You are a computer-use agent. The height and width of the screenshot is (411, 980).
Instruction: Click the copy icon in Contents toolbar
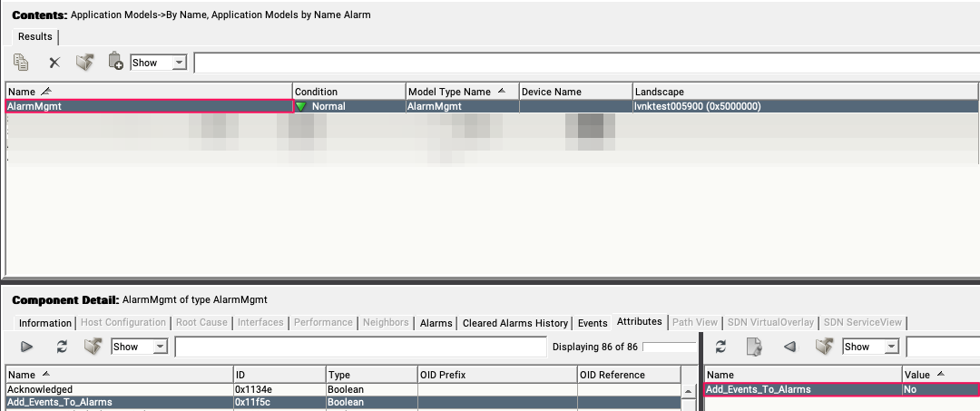click(x=21, y=63)
